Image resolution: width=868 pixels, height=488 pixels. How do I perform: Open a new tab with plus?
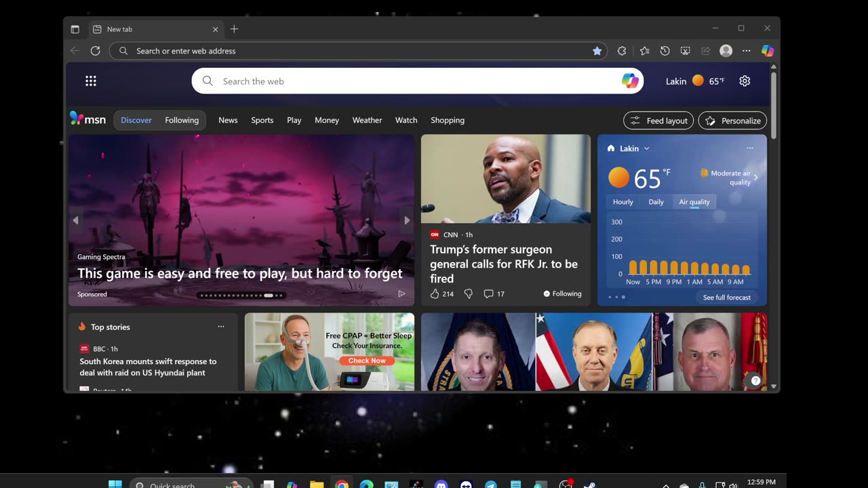(234, 29)
